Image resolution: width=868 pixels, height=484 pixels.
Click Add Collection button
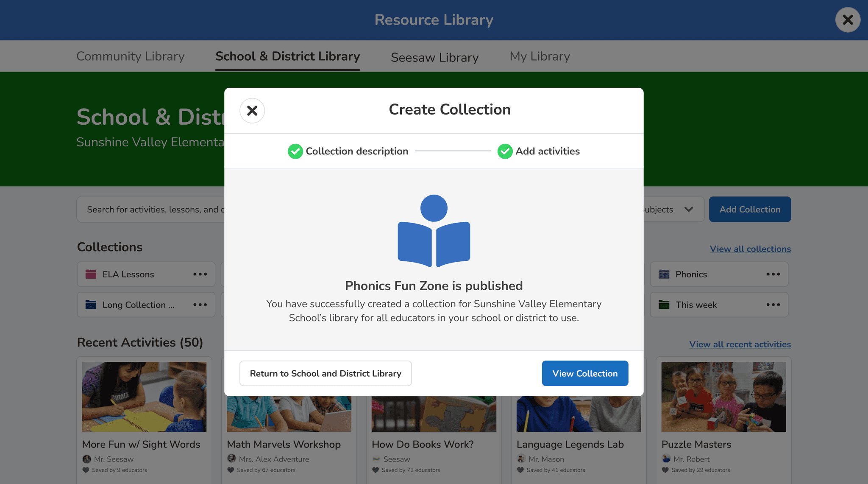(x=750, y=209)
